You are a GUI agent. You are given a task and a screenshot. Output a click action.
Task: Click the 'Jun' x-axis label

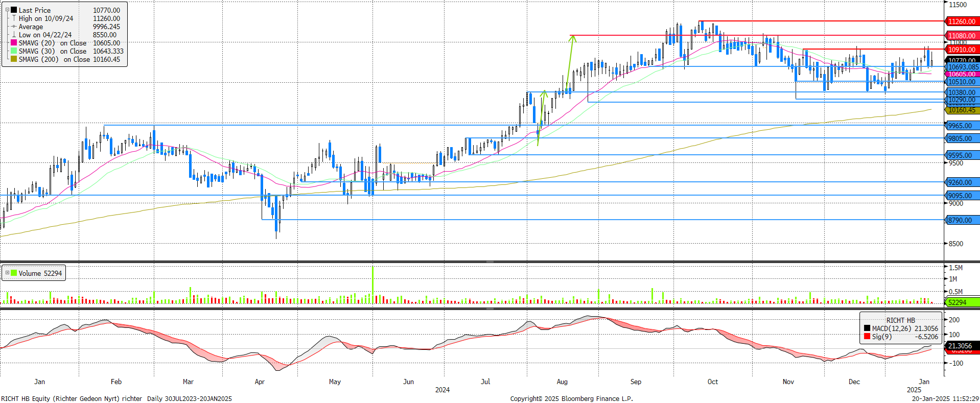coord(408,382)
